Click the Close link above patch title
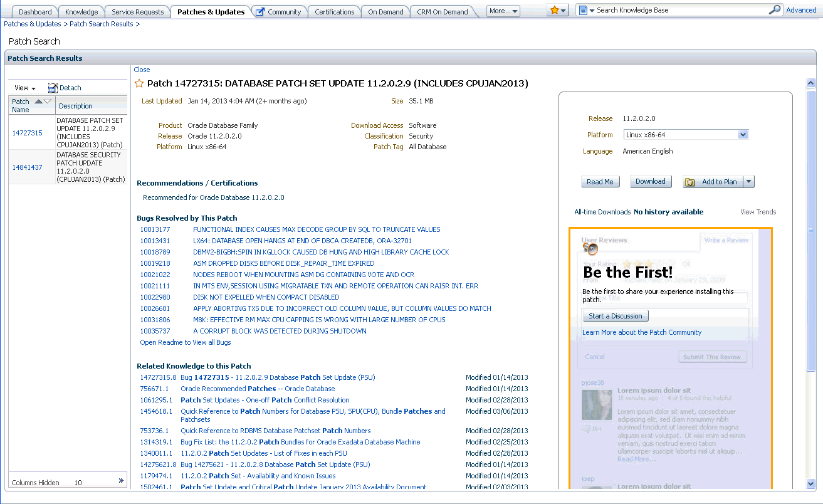Image resolution: width=823 pixels, height=504 pixels. pyautogui.click(x=142, y=70)
